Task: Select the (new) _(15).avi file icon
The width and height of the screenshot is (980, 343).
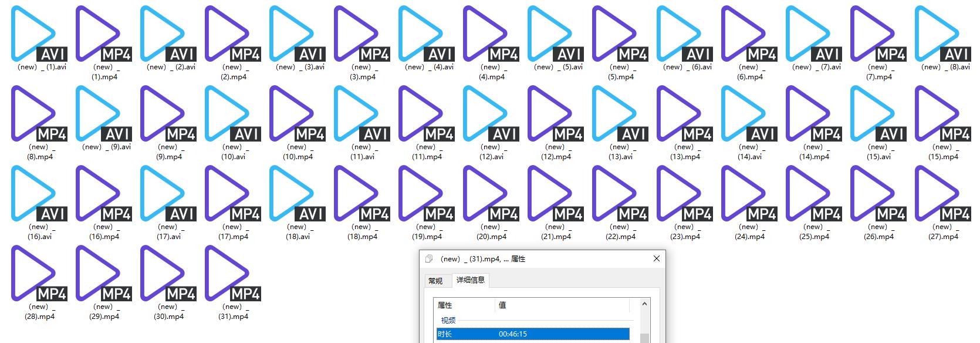Action: click(x=878, y=113)
